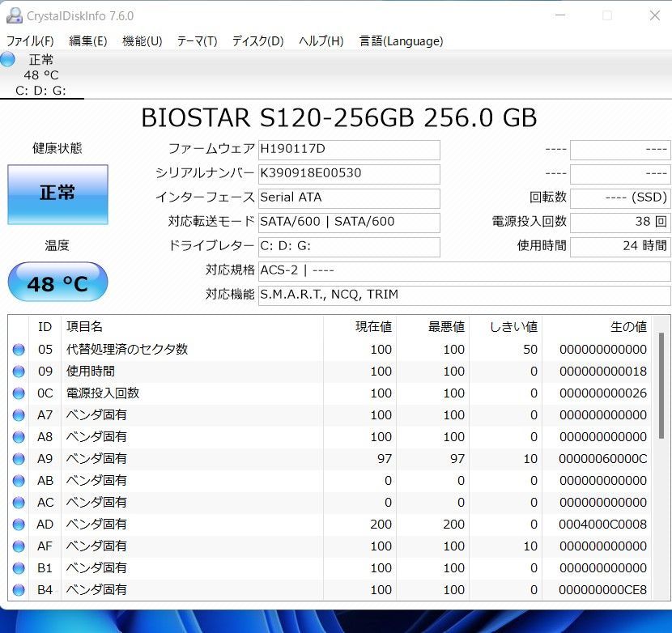Click the drive letter field C: D: G:
The height and width of the screenshot is (633, 672).
(x=349, y=247)
